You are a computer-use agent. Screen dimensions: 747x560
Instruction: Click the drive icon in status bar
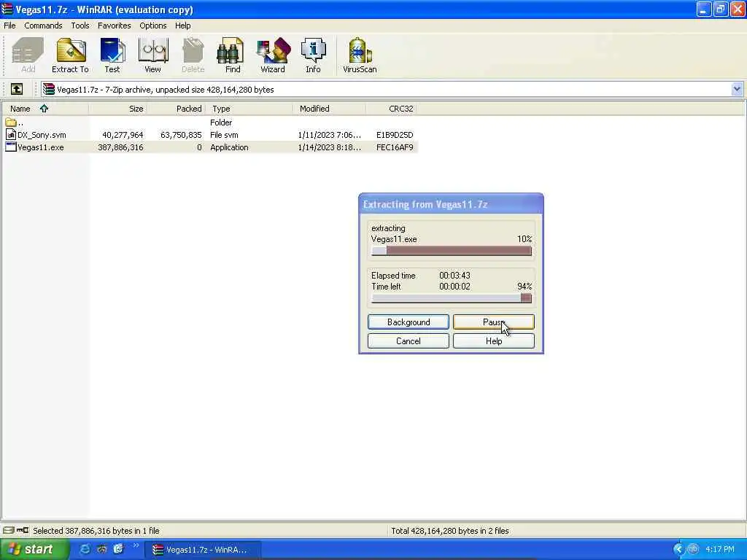(8, 530)
